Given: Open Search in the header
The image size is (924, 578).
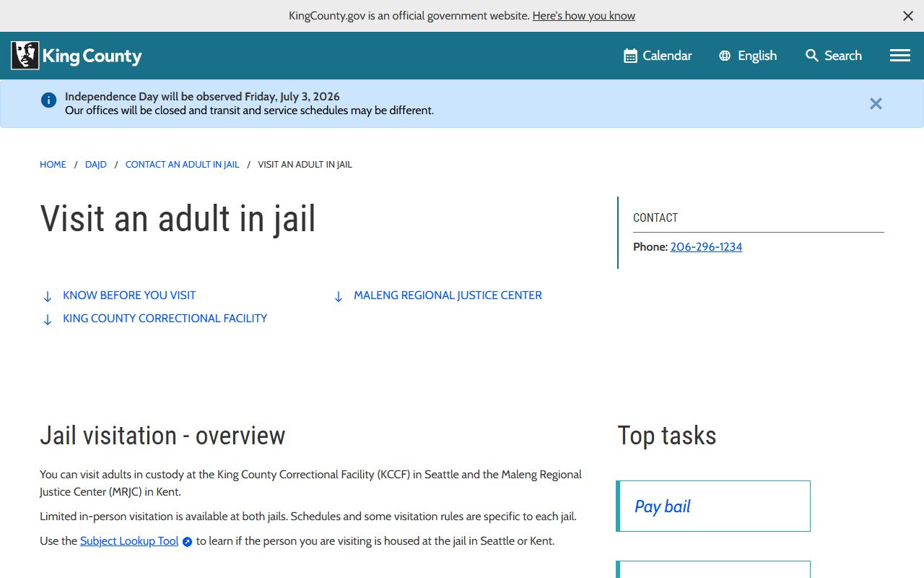Looking at the screenshot, I should tap(834, 56).
